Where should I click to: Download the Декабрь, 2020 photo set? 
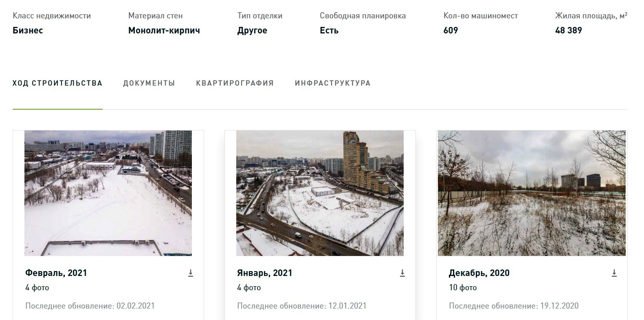tap(614, 274)
